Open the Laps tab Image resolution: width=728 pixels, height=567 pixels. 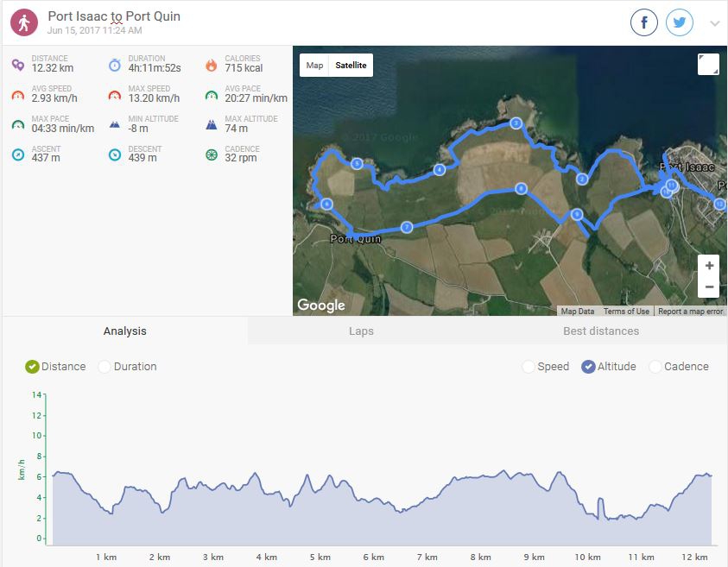pos(361,331)
